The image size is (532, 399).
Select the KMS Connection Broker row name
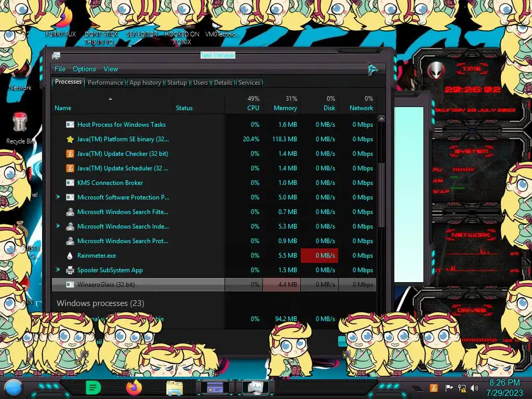110,182
